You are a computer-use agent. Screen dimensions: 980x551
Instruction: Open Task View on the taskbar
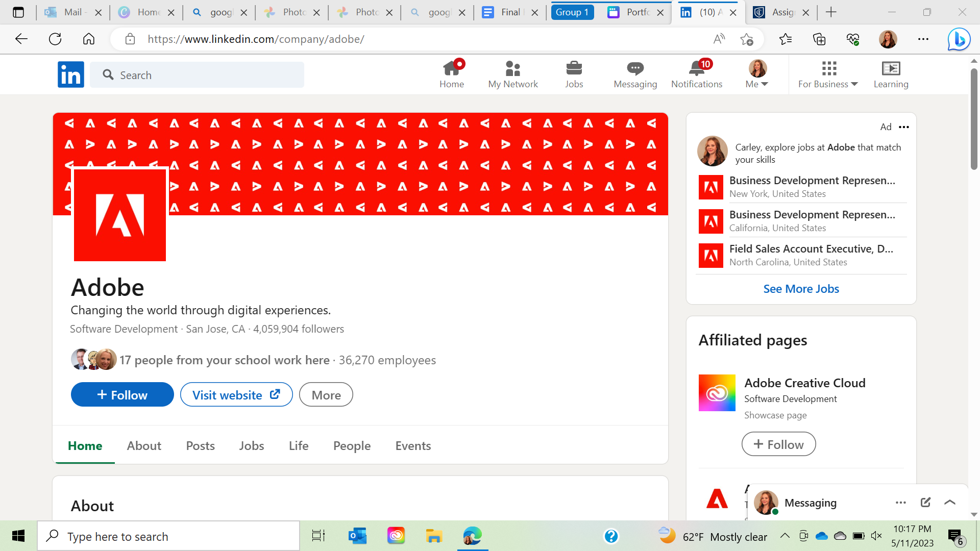tap(318, 536)
